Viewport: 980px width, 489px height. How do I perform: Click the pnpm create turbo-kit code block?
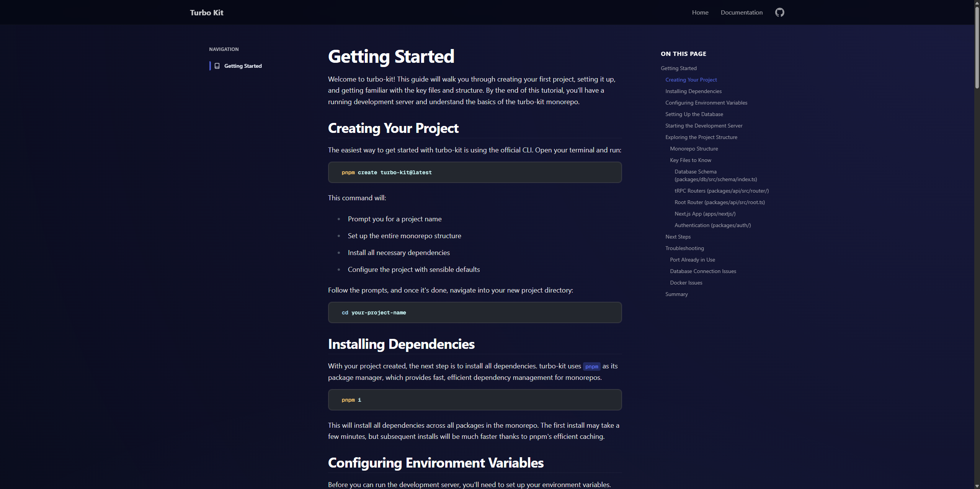[474, 172]
